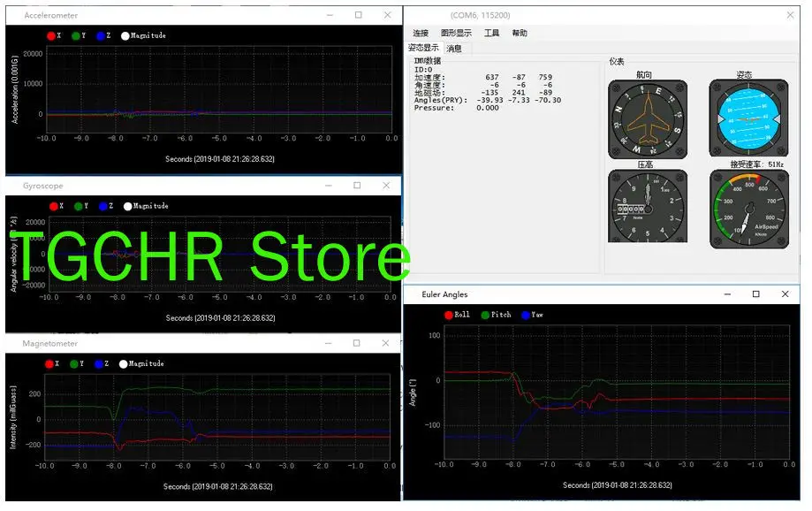Toggle Accelerometer Z series blue legend
This screenshot has width=812, height=511.
(x=103, y=35)
